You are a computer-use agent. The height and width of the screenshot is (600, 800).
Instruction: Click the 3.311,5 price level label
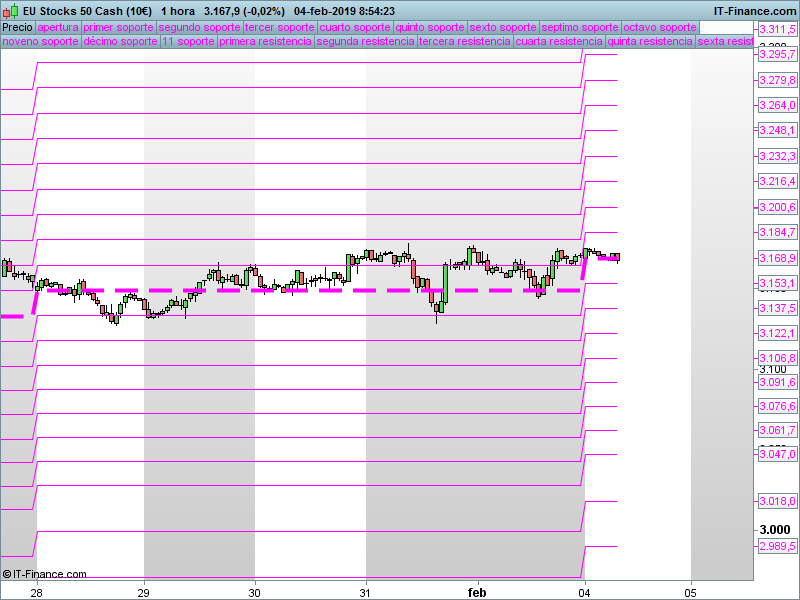click(x=777, y=30)
